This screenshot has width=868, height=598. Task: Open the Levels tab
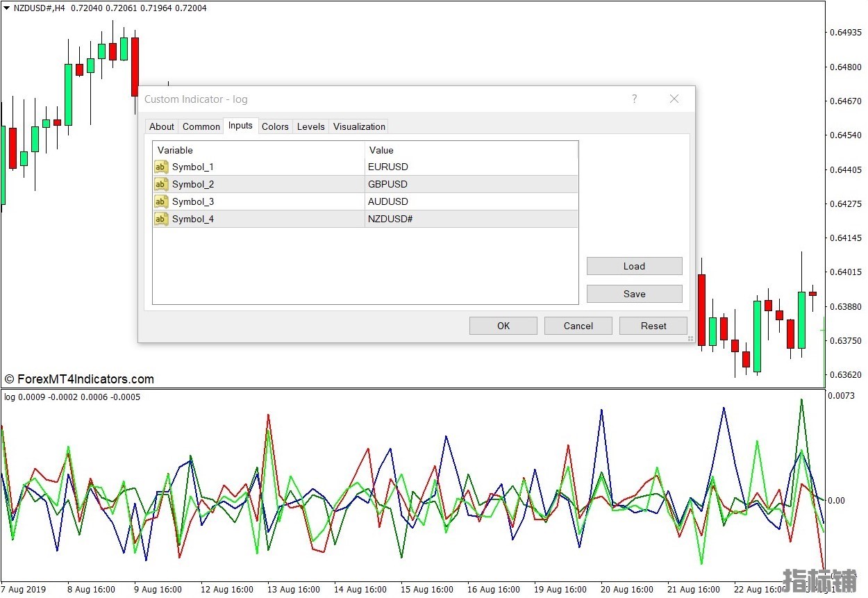coord(310,126)
